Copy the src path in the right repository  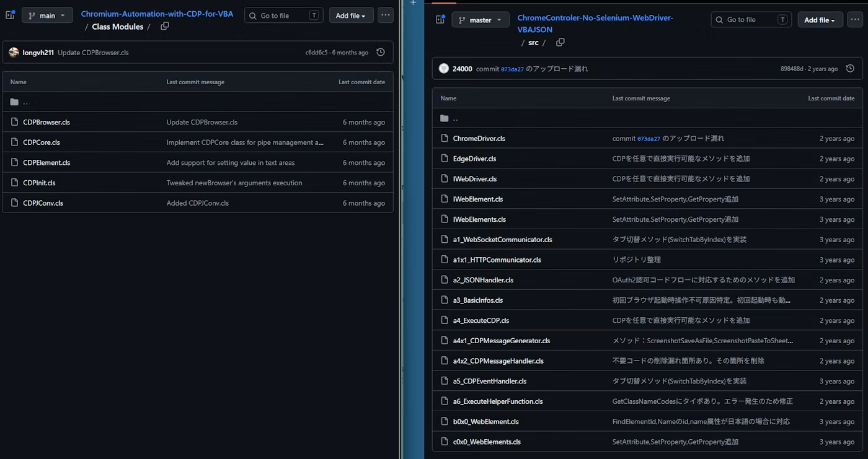pos(560,42)
